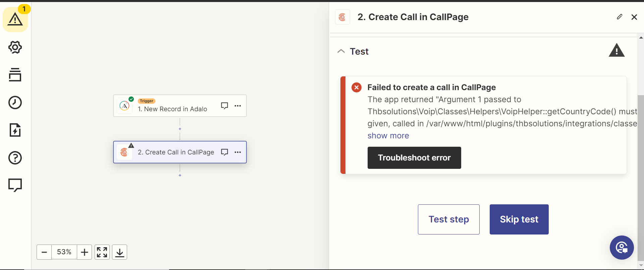The height and width of the screenshot is (270, 644).
Task: Zoom in the canvas with plus button
Action: [x=85, y=252]
